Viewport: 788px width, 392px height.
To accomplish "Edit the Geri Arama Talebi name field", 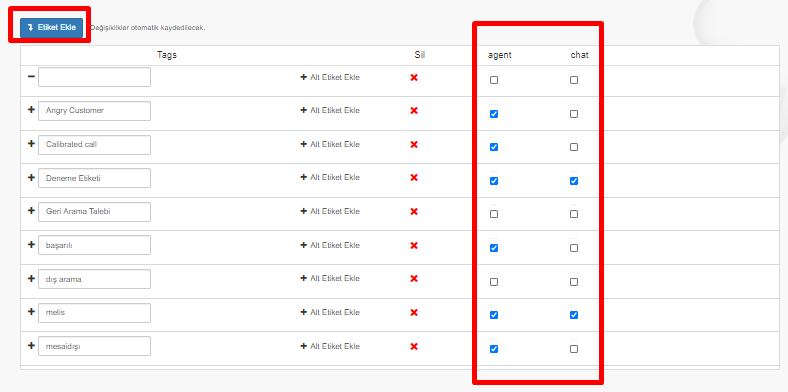I will [94, 212].
